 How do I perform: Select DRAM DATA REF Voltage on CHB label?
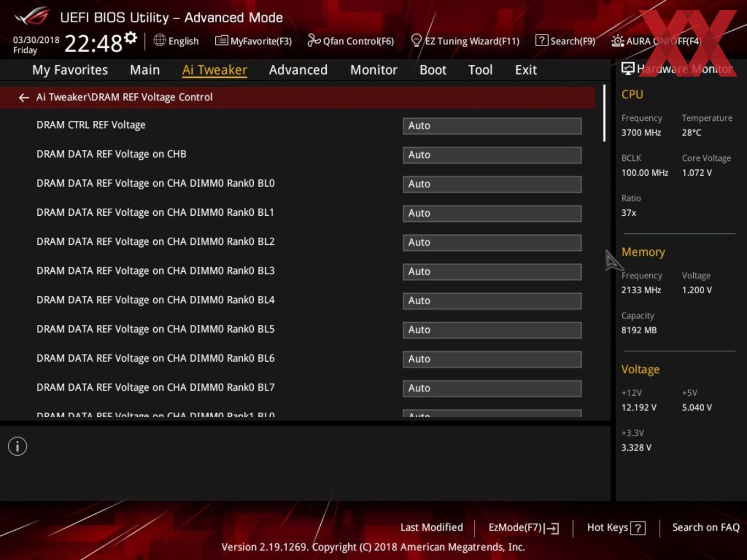[112, 154]
